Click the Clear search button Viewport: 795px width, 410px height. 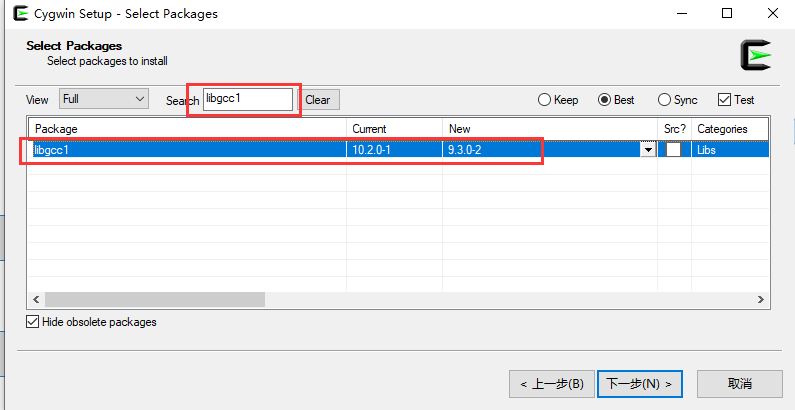point(318,100)
